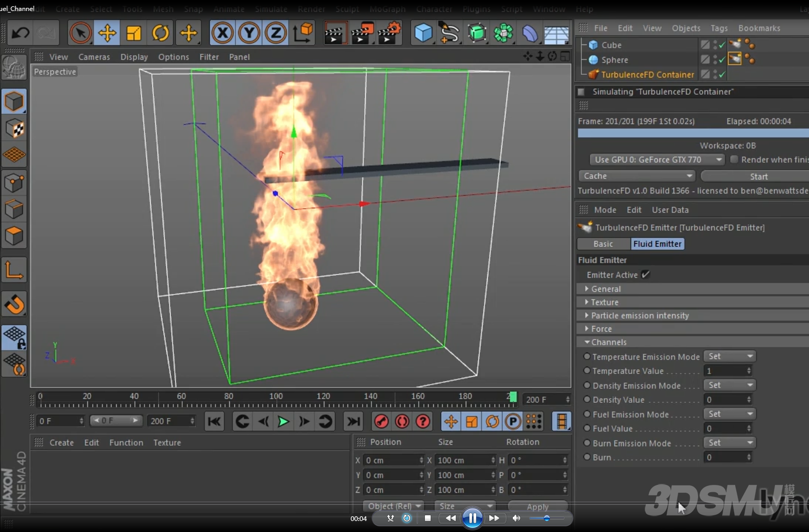
Task: Toggle Cube enable checkmark
Action: point(722,45)
